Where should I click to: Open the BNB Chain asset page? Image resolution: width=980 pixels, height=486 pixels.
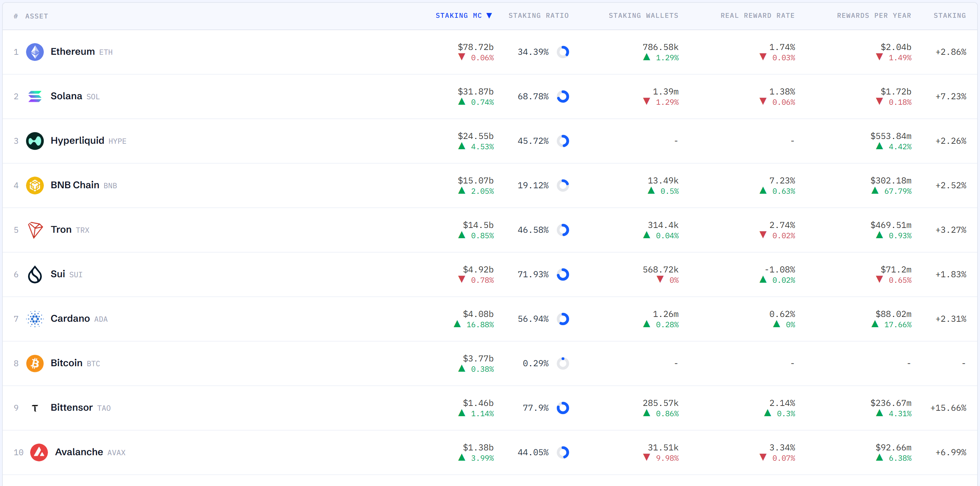click(75, 185)
